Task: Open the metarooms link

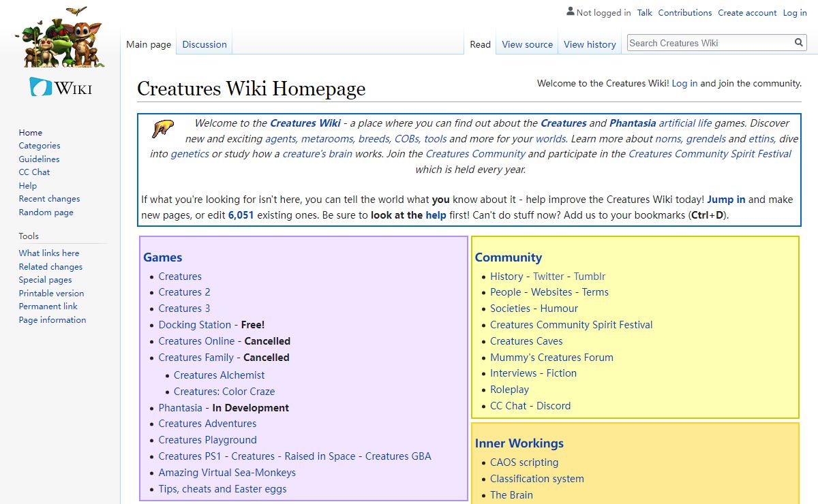Action: 327,138
